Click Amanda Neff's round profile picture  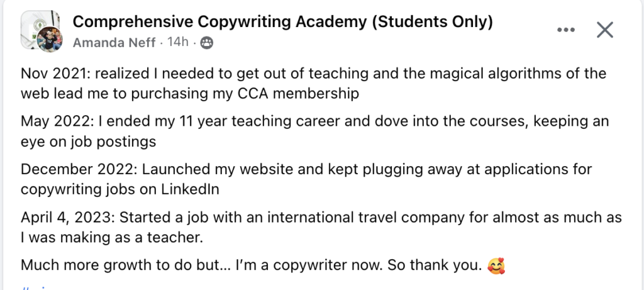point(50,40)
